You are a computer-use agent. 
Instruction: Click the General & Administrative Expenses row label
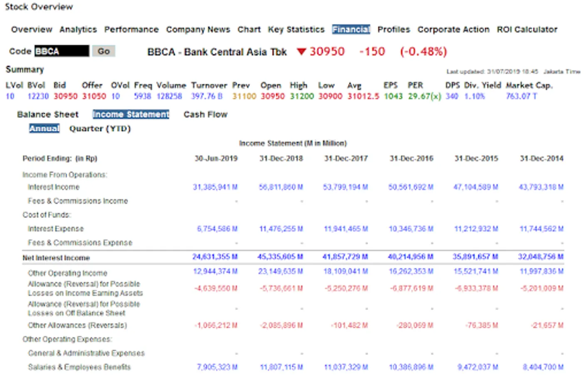point(87,353)
